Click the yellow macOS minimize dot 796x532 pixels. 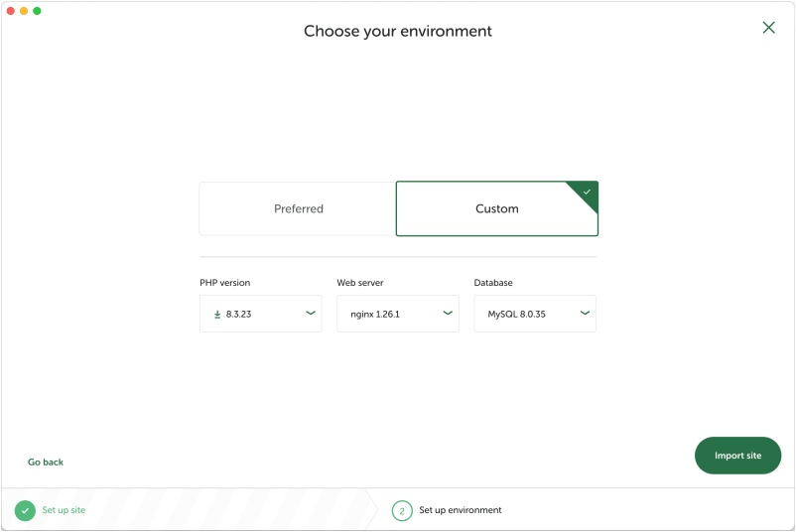pyautogui.click(x=24, y=11)
